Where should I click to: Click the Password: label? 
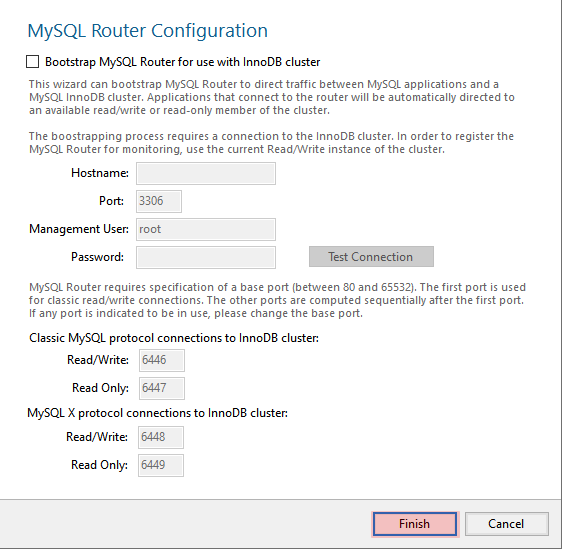pos(97,257)
